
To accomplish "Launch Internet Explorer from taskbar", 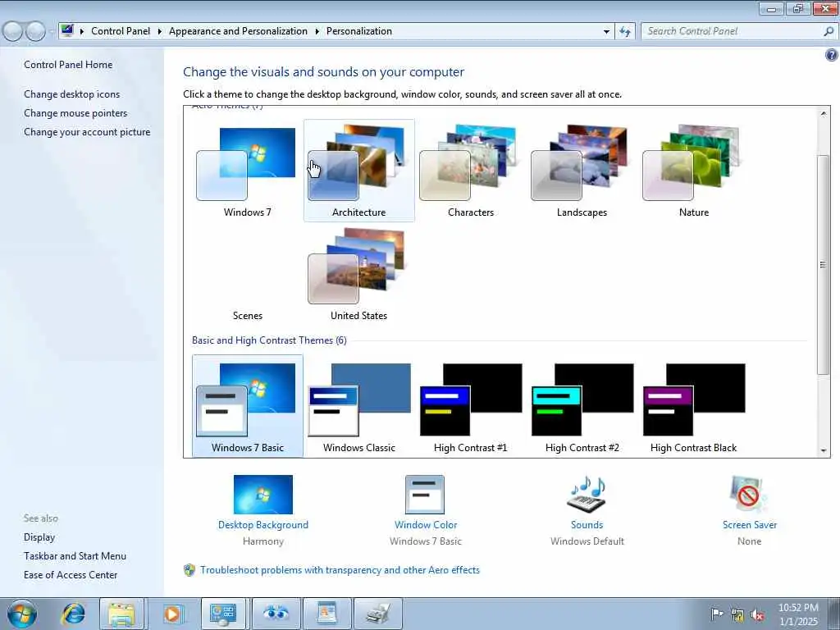I will click(73, 614).
